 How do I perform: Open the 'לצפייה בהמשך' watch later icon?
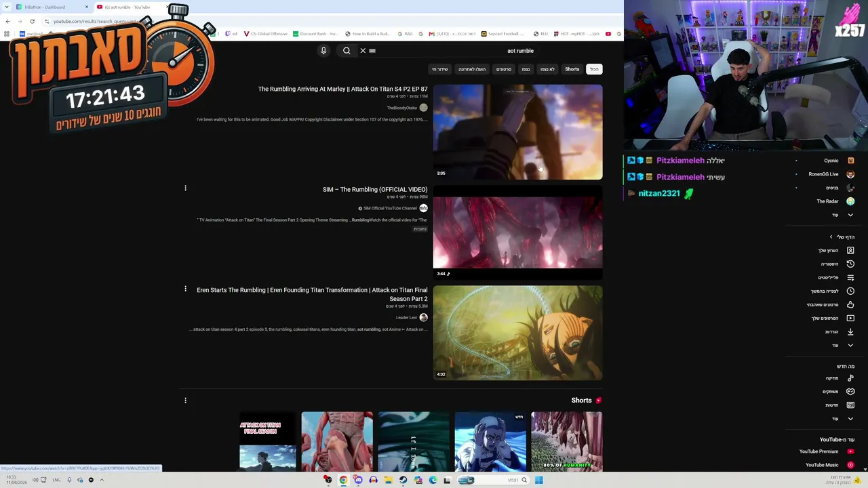click(850, 291)
